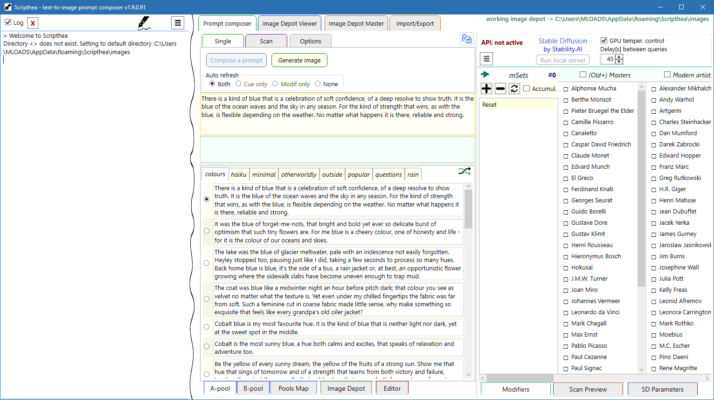Click the red X clear log button
This screenshot has width=714, height=400.
[x=32, y=23]
